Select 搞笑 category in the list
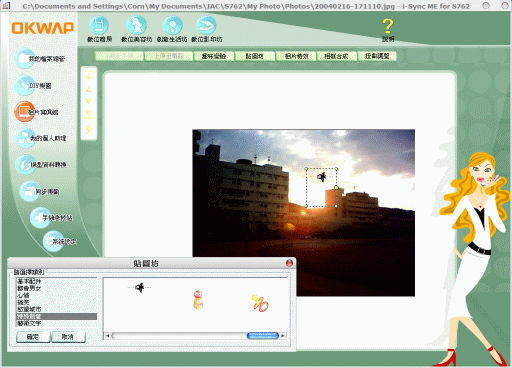This screenshot has height=368, width=512. pyautogui.click(x=57, y=302)
